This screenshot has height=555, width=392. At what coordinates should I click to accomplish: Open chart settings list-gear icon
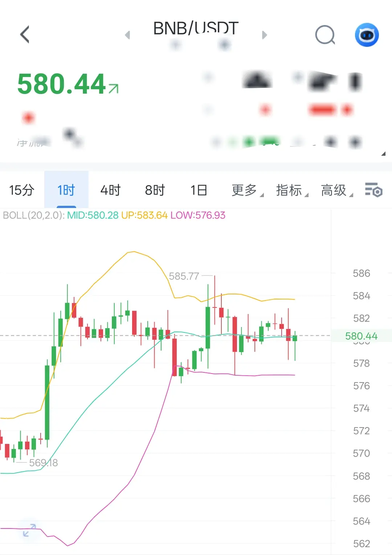[373, 190]
